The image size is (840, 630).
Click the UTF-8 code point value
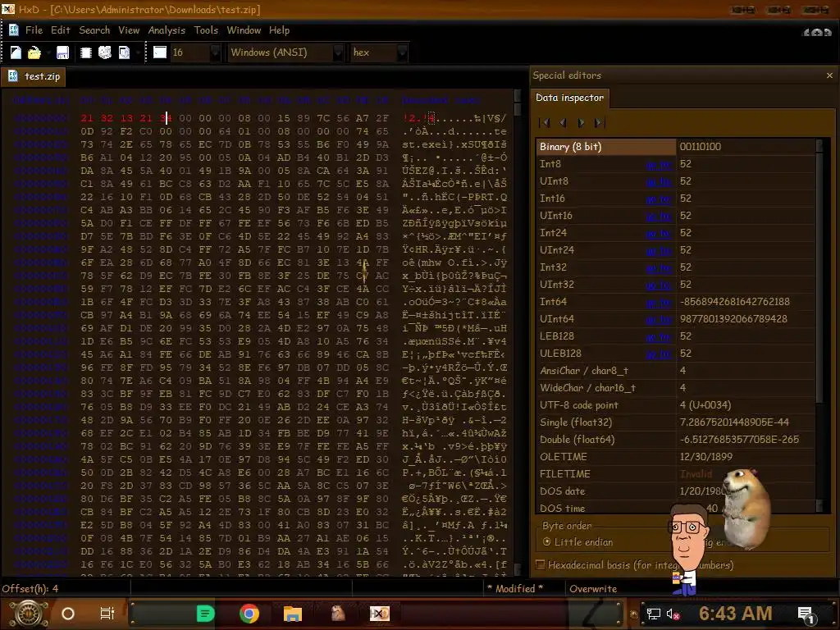[x=705, y=405]
